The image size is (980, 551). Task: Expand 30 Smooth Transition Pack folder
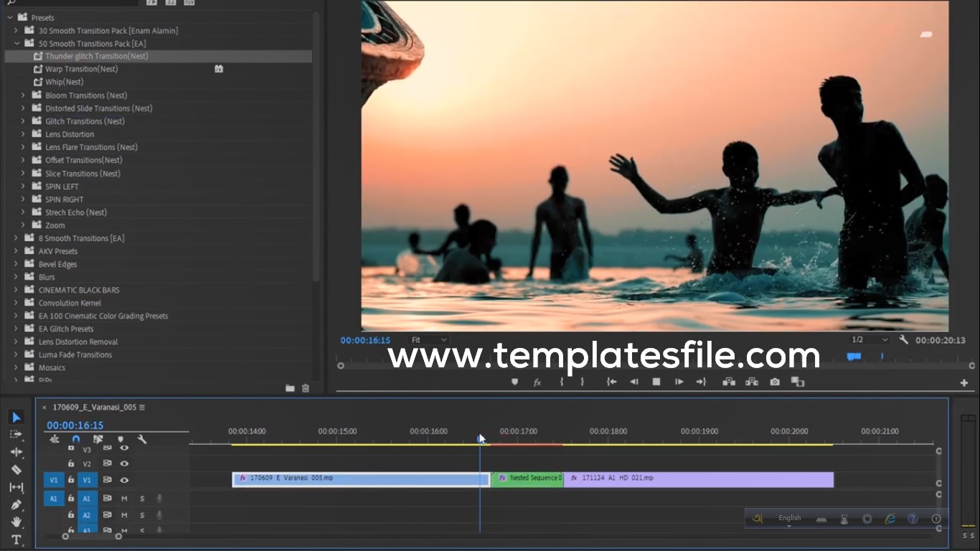pos(16,30)
